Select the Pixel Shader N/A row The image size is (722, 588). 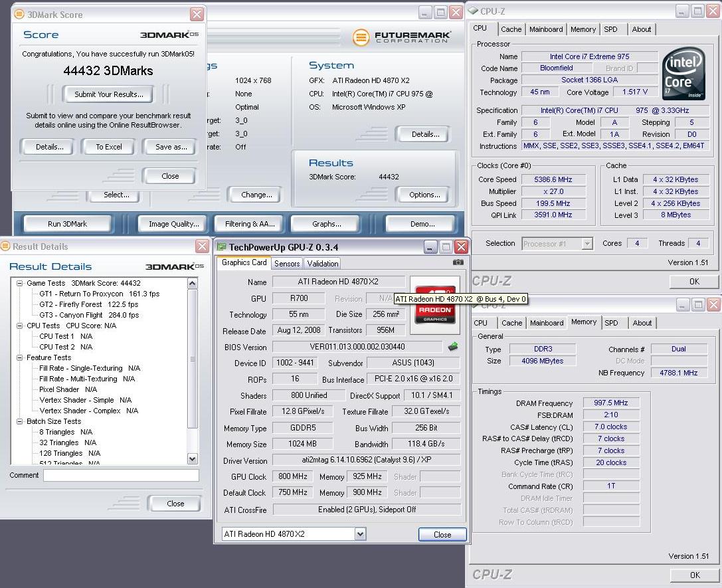click(x=68, y=389)
